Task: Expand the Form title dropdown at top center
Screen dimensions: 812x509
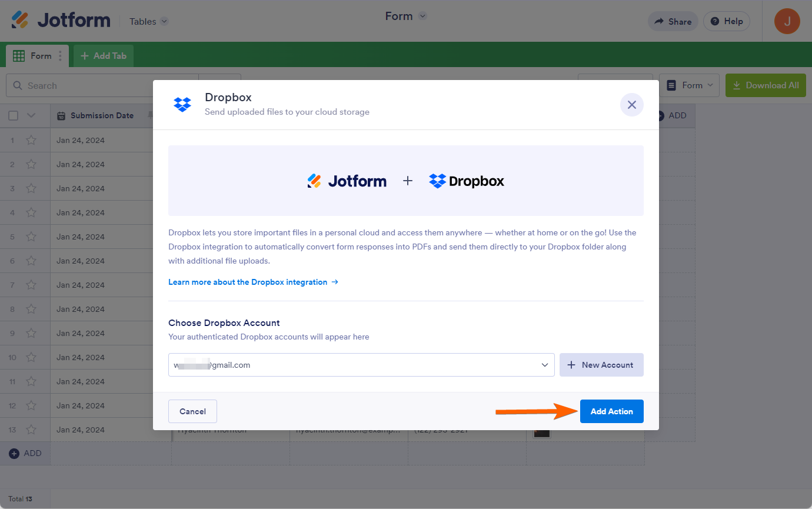Action: [406, 16]
